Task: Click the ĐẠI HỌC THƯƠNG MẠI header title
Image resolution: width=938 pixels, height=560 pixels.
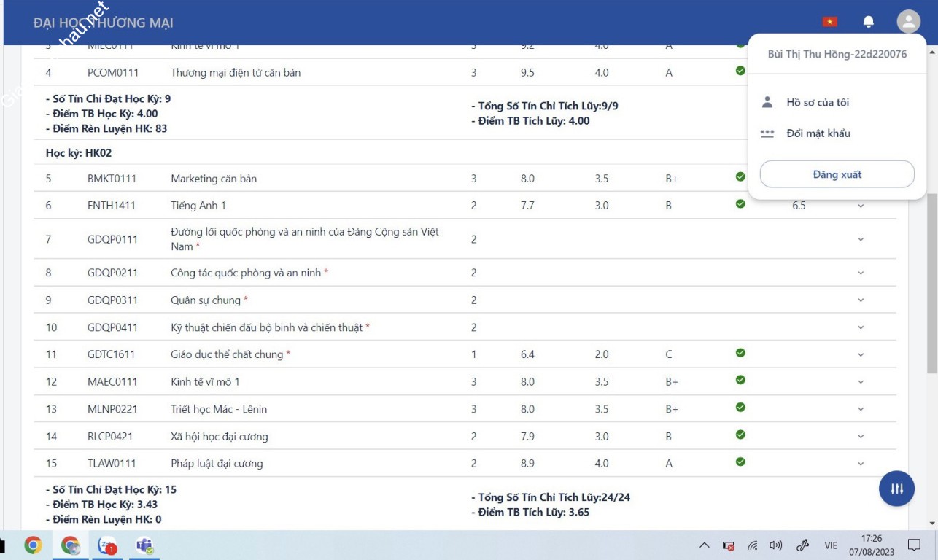Action: click(x=103, y=23)
